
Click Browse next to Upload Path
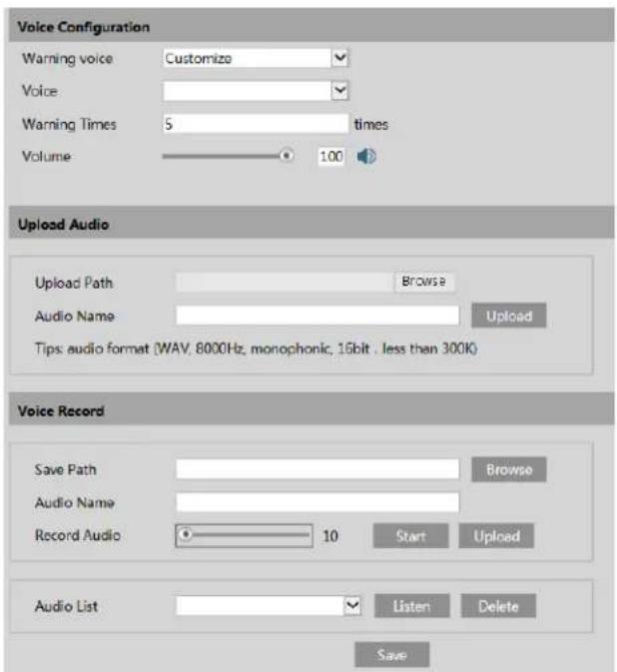423,282
